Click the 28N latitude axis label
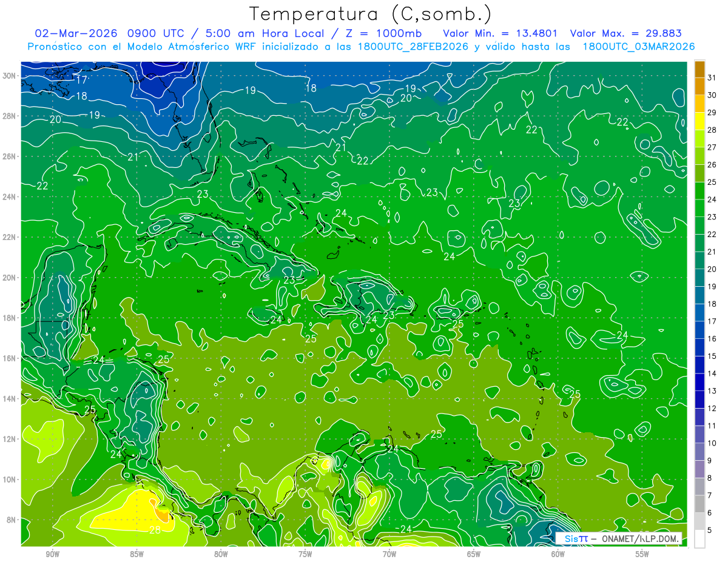728x562 pixels. 10,116
